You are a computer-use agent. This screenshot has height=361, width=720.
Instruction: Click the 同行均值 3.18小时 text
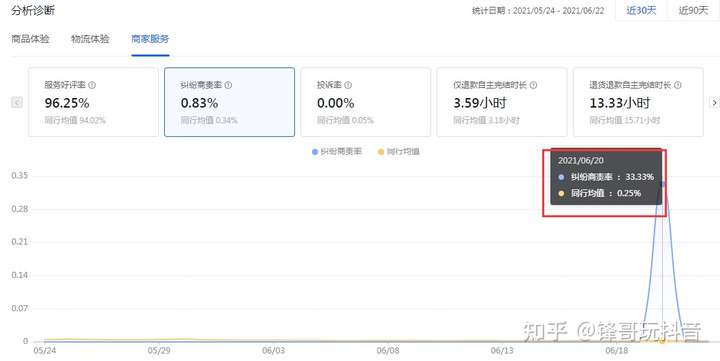tap(486, 120)
